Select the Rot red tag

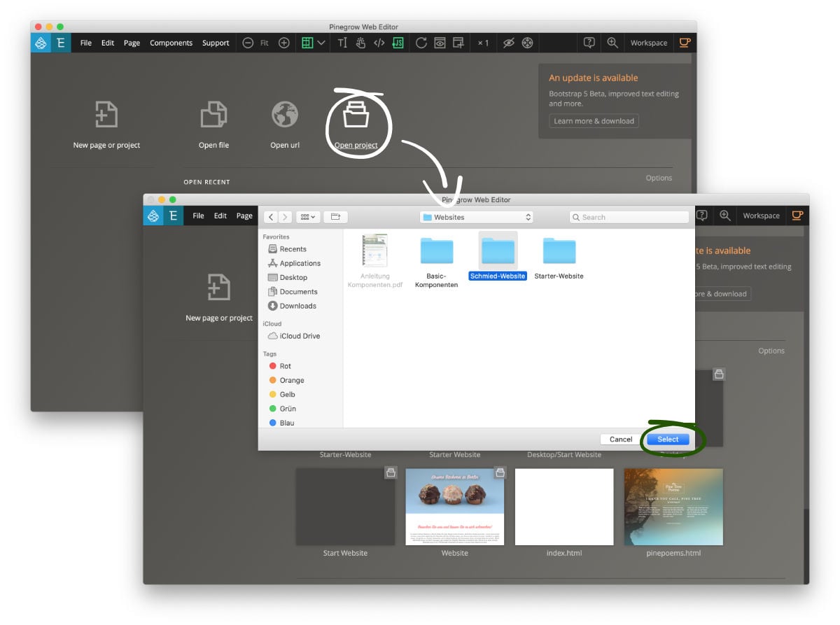[280, 366]
